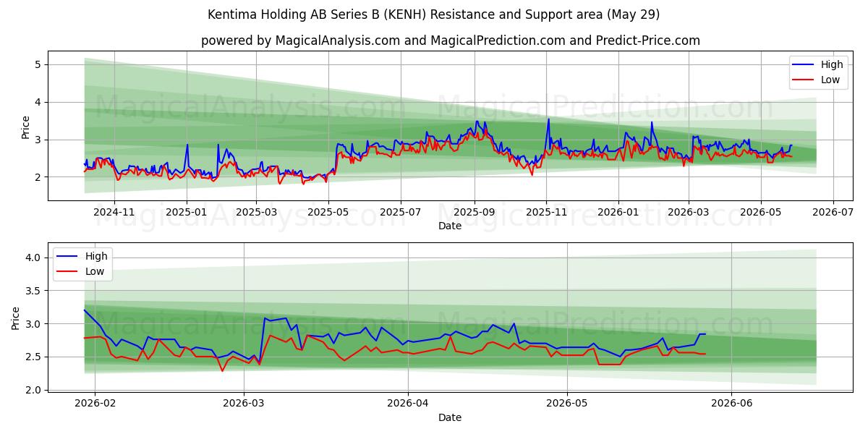
Task: Click the 2026-02 tick label on bottom chart
Action: (x=95, y=405)
